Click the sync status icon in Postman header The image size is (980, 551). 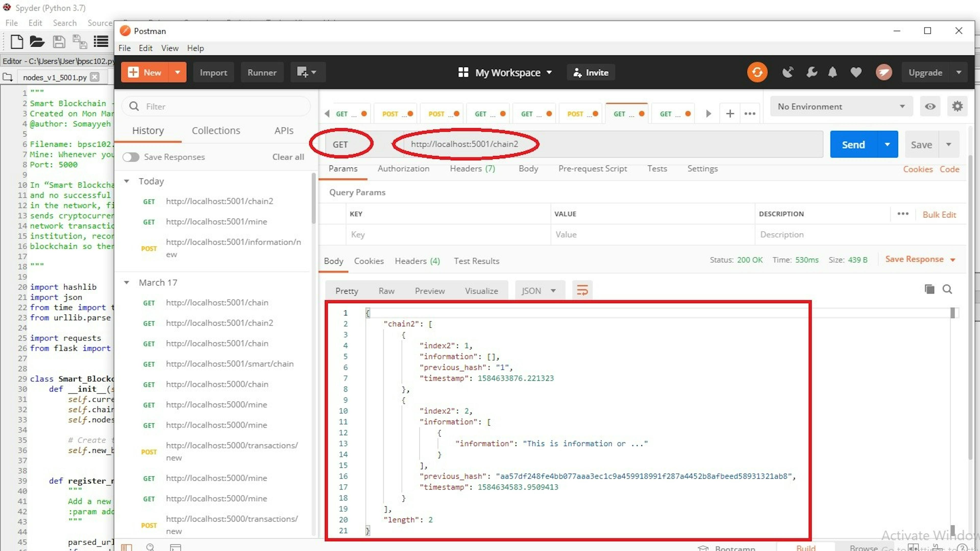pyautogui.click(x=757, y=72)
